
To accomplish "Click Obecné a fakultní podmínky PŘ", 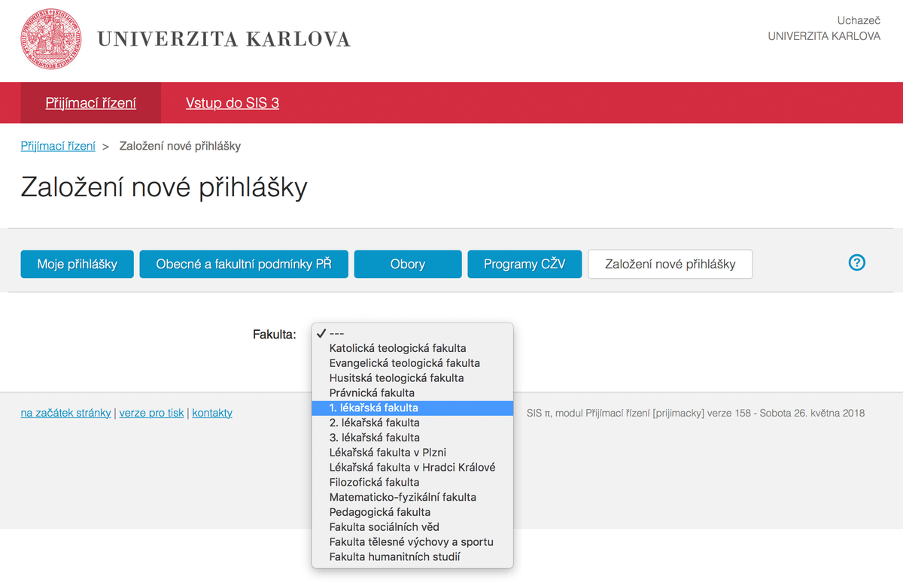I will coord(244,264).
